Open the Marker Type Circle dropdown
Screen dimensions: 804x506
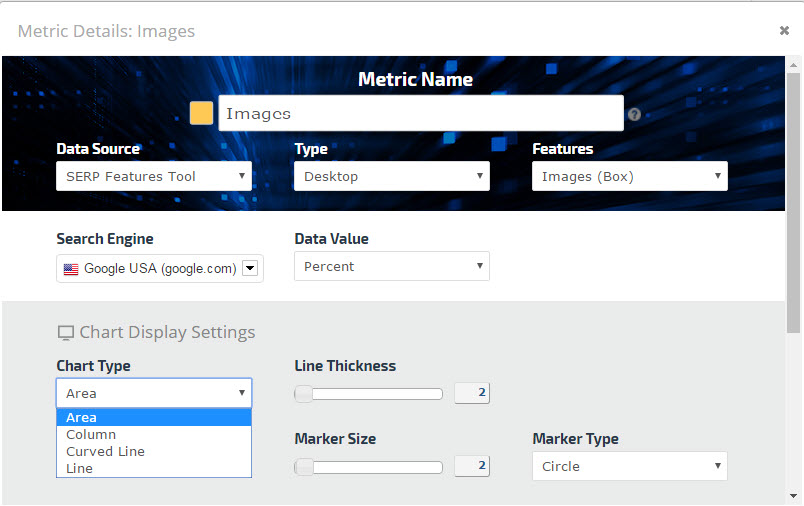(x=629, y=466)
